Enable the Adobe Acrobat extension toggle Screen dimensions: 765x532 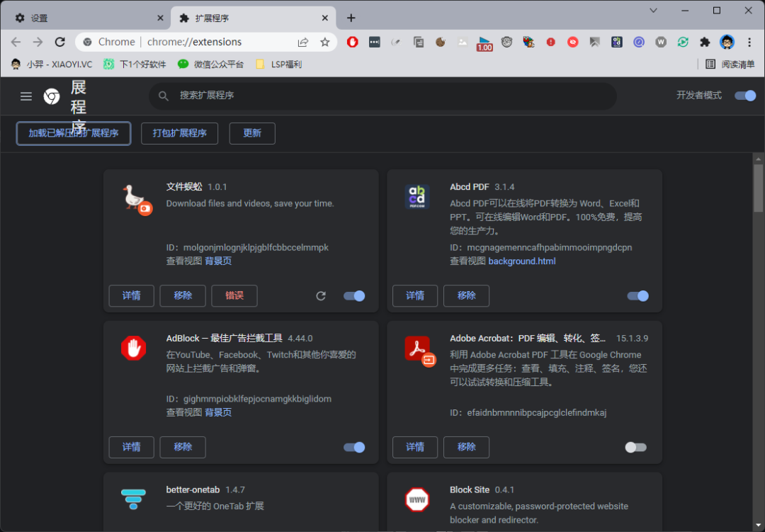[x=635, y=447]
